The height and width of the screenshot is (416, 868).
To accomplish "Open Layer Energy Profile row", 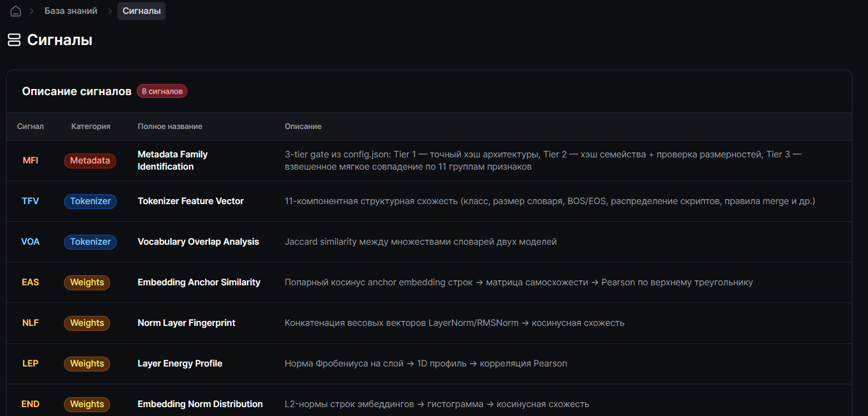I will 429,364.
